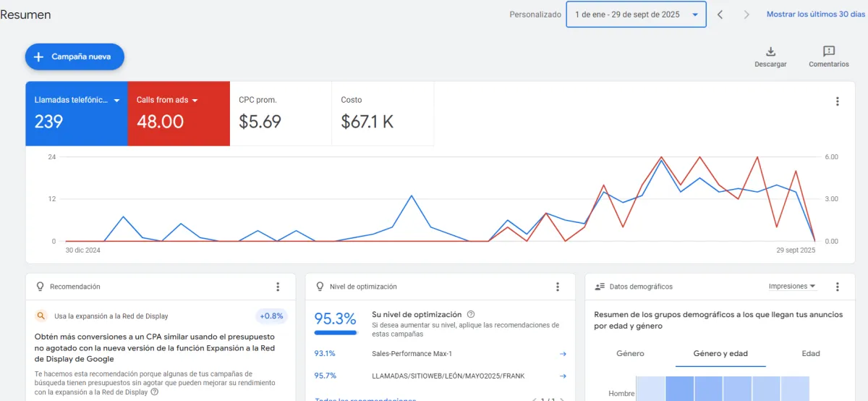Open the Recomendación card three-dot menu
Image resolution: width=868 pixels, height=401 pixels.
point(278,287)
